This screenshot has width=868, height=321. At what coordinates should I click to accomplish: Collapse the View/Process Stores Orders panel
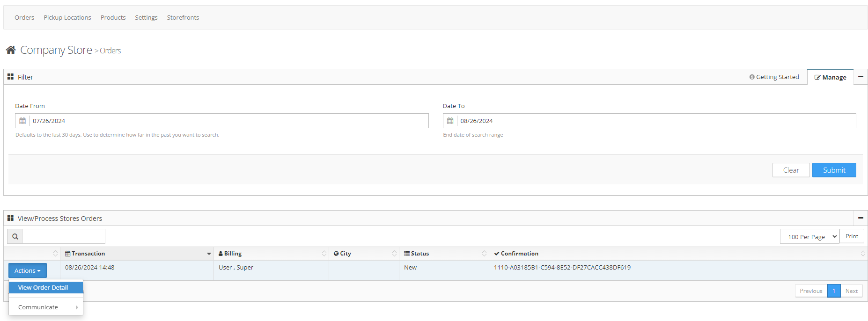861,218
